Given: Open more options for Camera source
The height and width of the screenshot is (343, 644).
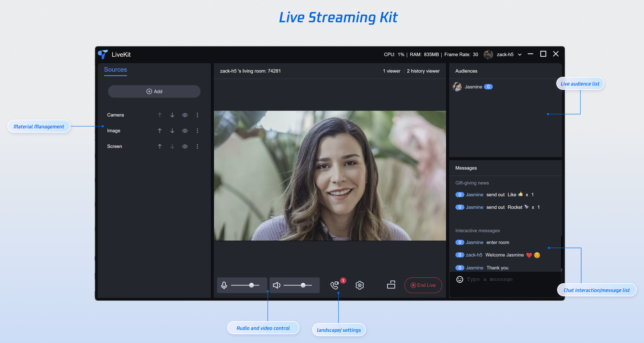Looking at the screenshot, I should (197, 115).
